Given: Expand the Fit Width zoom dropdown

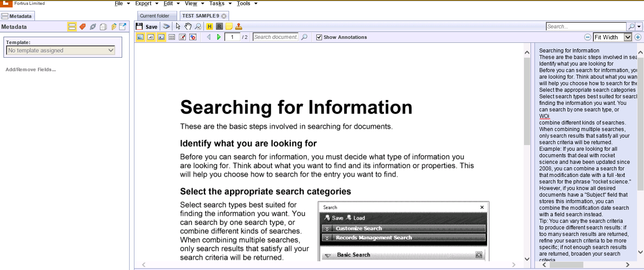Looking at the screenshot, I should point(627,37).
